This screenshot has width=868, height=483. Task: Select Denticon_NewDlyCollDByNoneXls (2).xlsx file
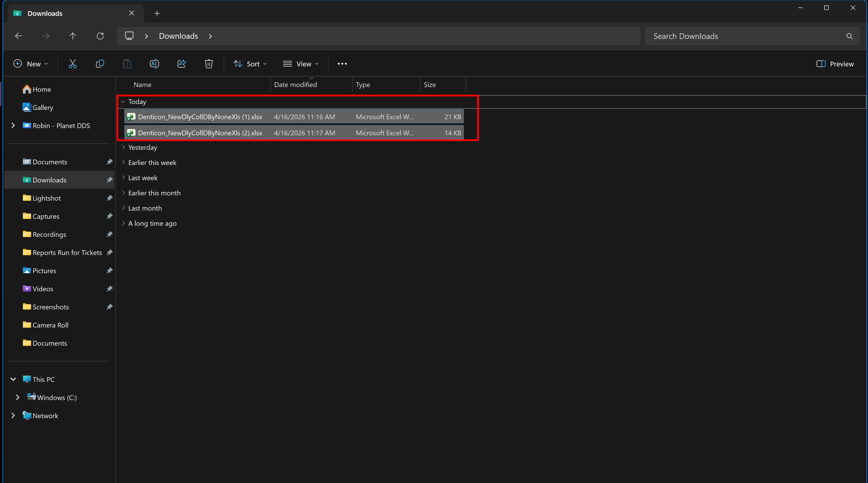pyautogui.click(x=294, y=133)
